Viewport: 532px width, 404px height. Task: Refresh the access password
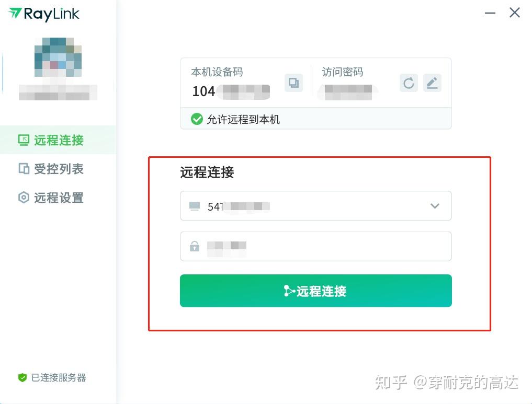(409, 83)
